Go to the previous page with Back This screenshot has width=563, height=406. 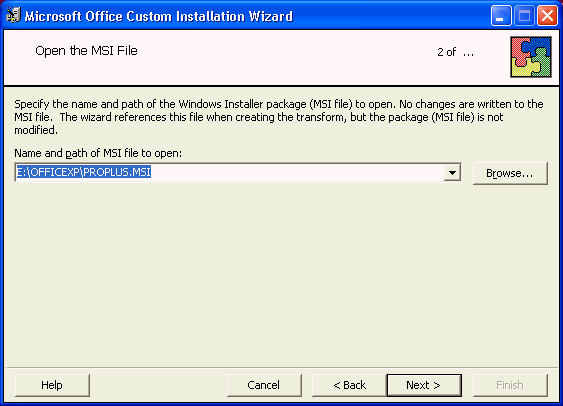tap(349, 385)
